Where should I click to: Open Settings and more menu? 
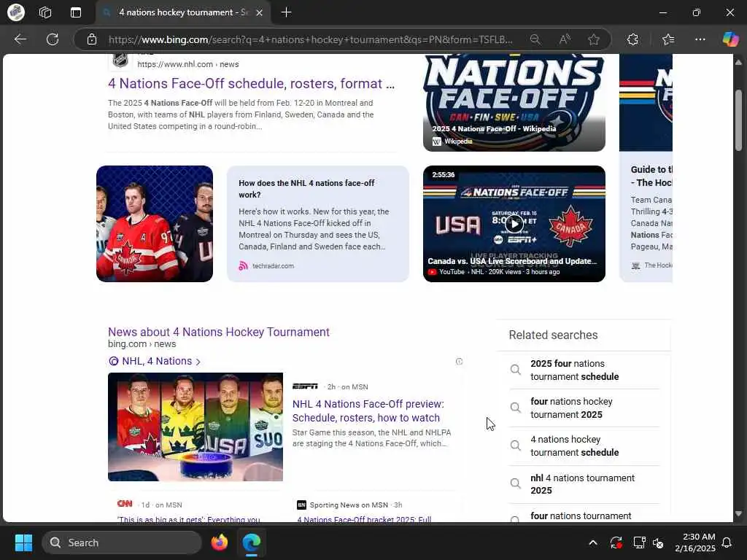pos(700,39)
